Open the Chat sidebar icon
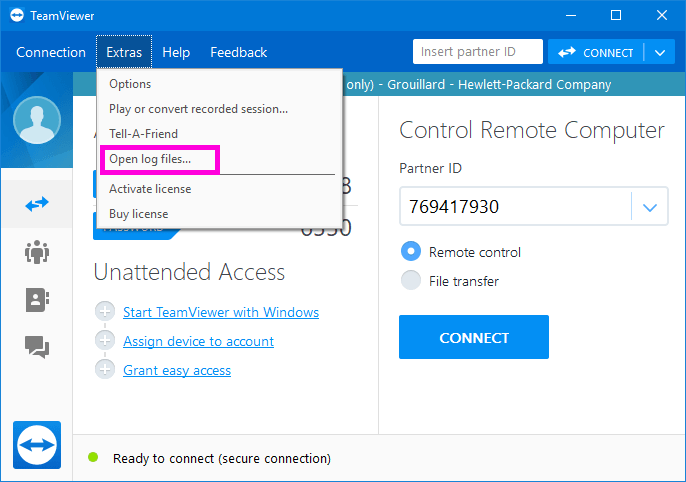686x482 pixels. 37,346
